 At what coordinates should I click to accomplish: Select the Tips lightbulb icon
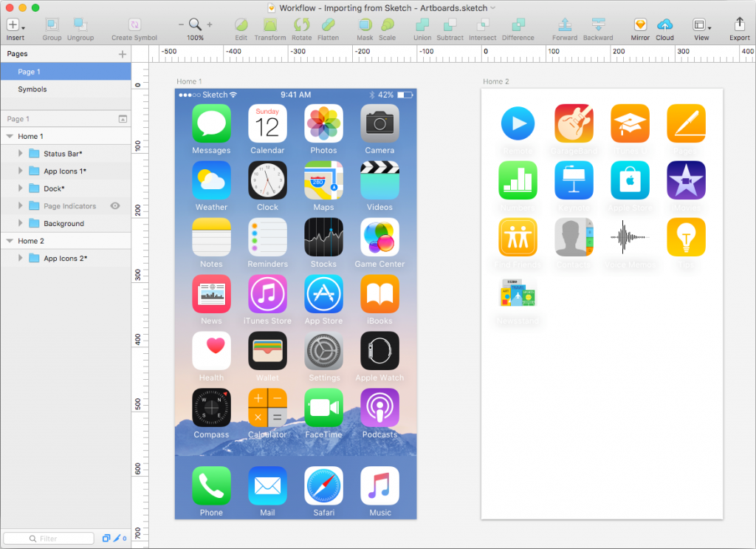[x=686, y=237]
